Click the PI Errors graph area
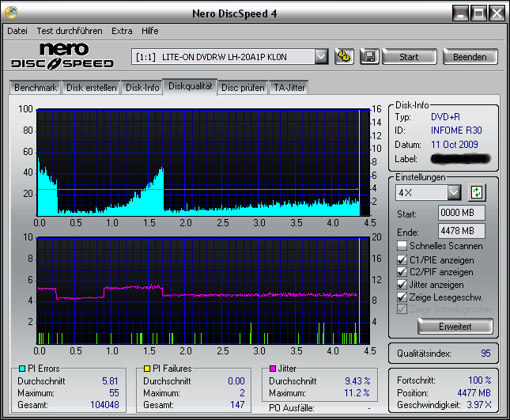 pos(203,162)
